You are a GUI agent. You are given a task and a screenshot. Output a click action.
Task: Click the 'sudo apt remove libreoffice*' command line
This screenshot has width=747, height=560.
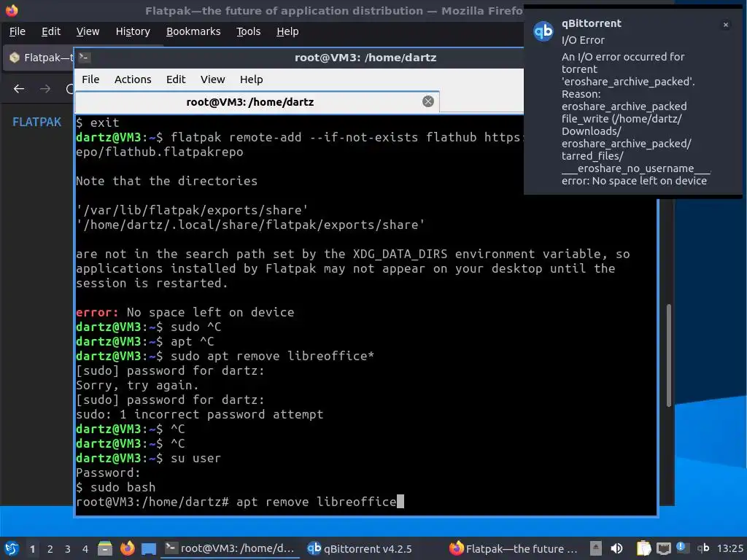tap(225, 356)
